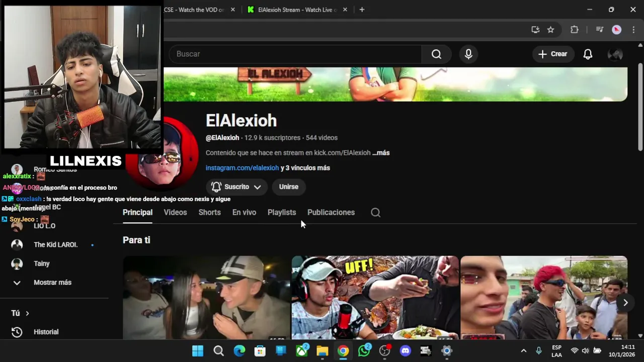
Task: Open Microsoft Store from taskbar
Action: click(260, 351)
